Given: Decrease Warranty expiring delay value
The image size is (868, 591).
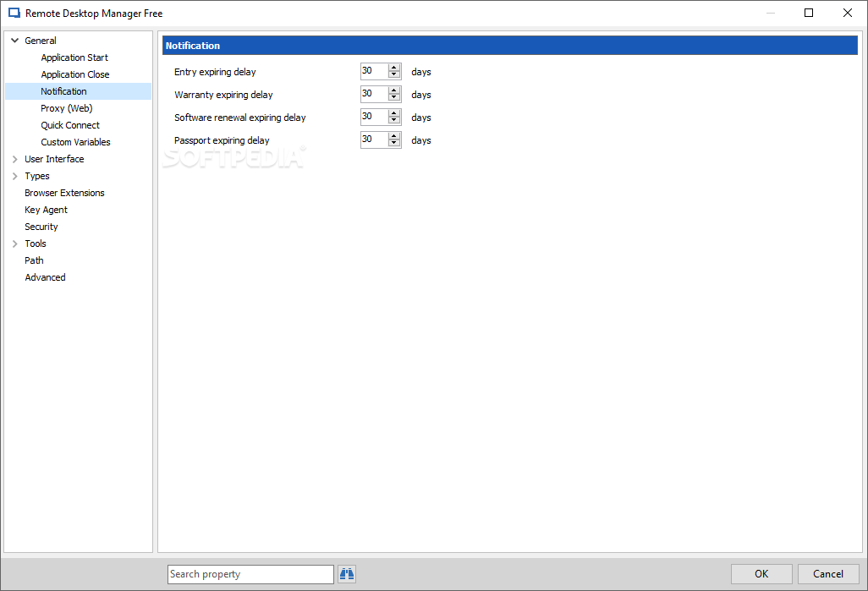Looking at the screenshot, I should coord(394,97).
